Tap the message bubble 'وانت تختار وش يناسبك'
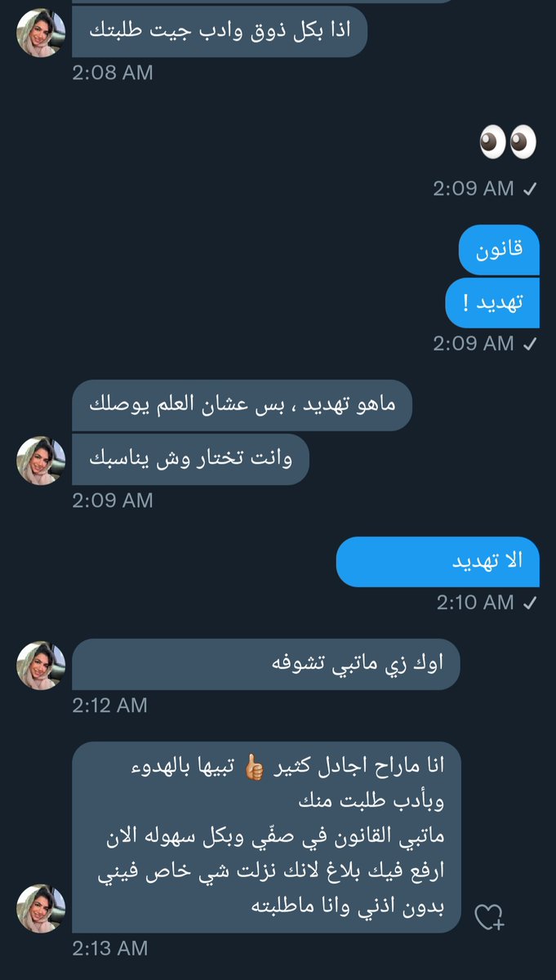The width and height of the screenshot is (556, 980). 190,459
